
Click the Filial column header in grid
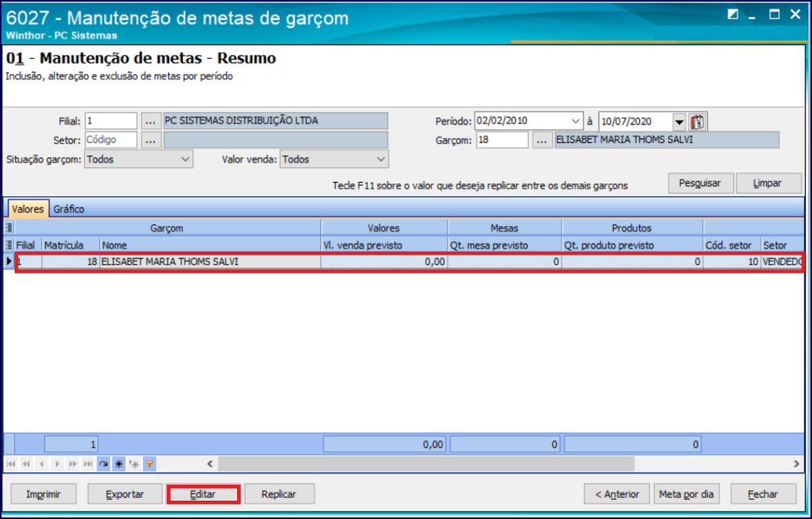point(28,245)
